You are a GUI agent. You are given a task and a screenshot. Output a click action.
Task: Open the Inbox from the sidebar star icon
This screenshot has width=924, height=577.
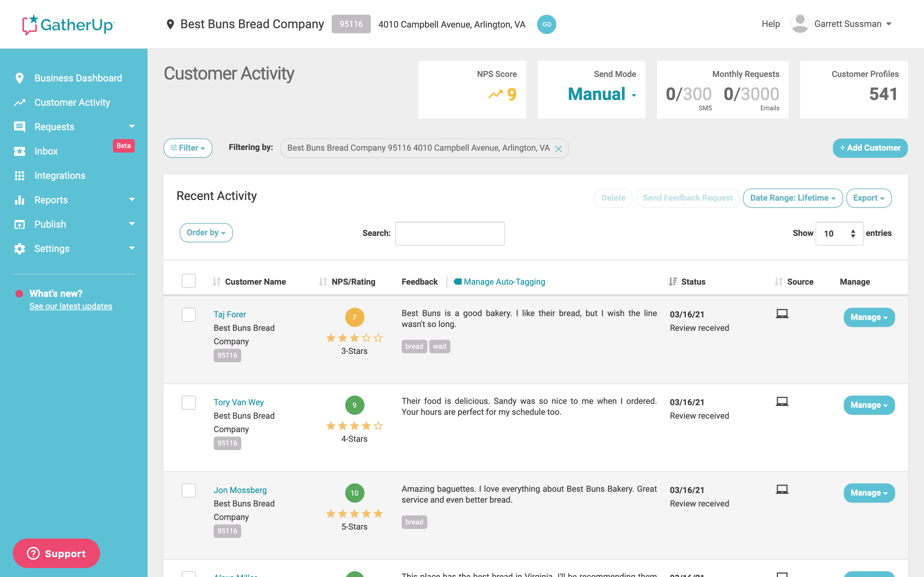tap(20, 151)
